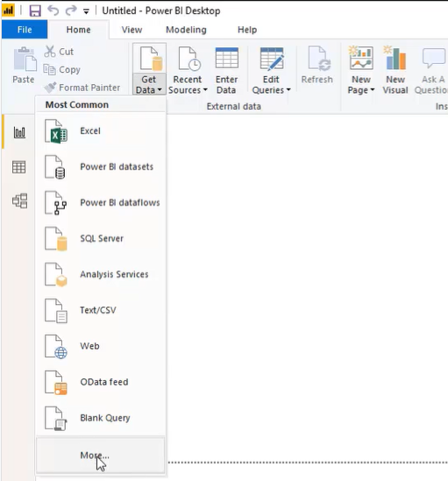Choose SQL Server data source
The width and height of the screenshot is (448, 481).
101,238
